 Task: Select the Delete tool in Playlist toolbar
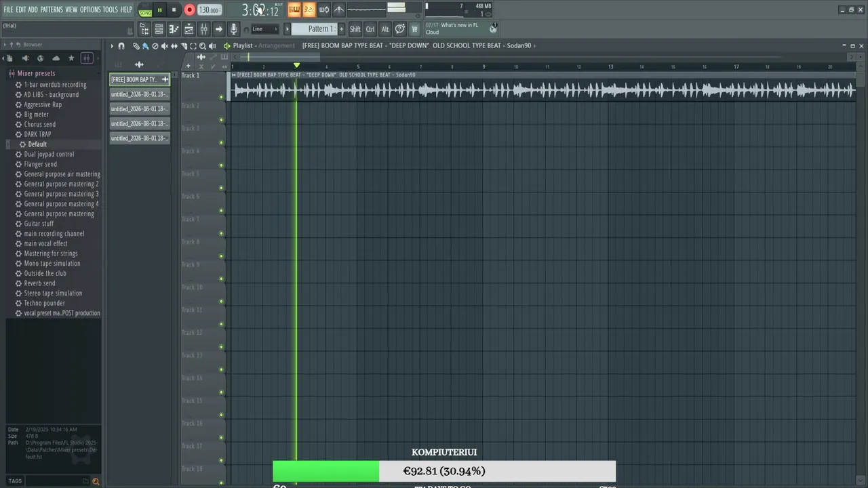(x=155, y=46)
